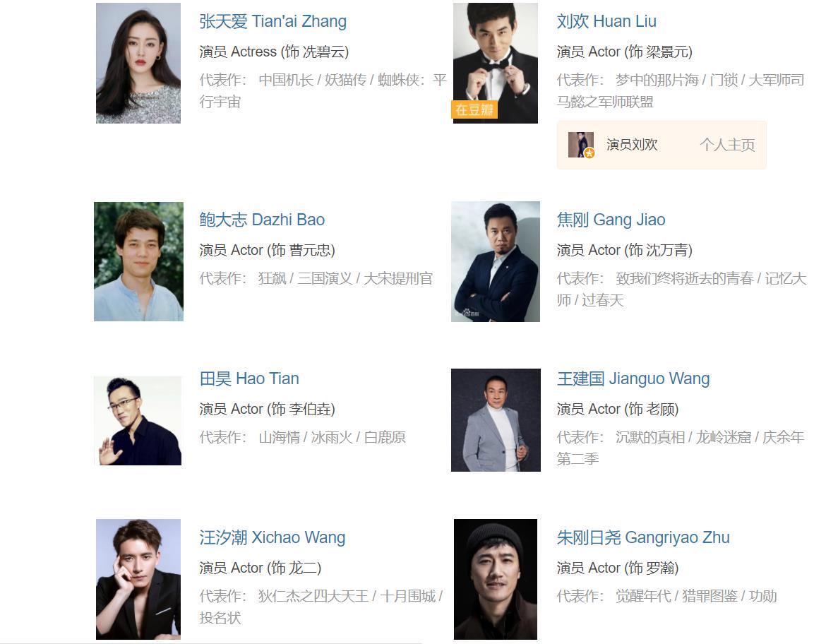Open 焦刚 Gang Jiao profile link
The height and width of the screenshot is (644, 838).
(611, 220)
